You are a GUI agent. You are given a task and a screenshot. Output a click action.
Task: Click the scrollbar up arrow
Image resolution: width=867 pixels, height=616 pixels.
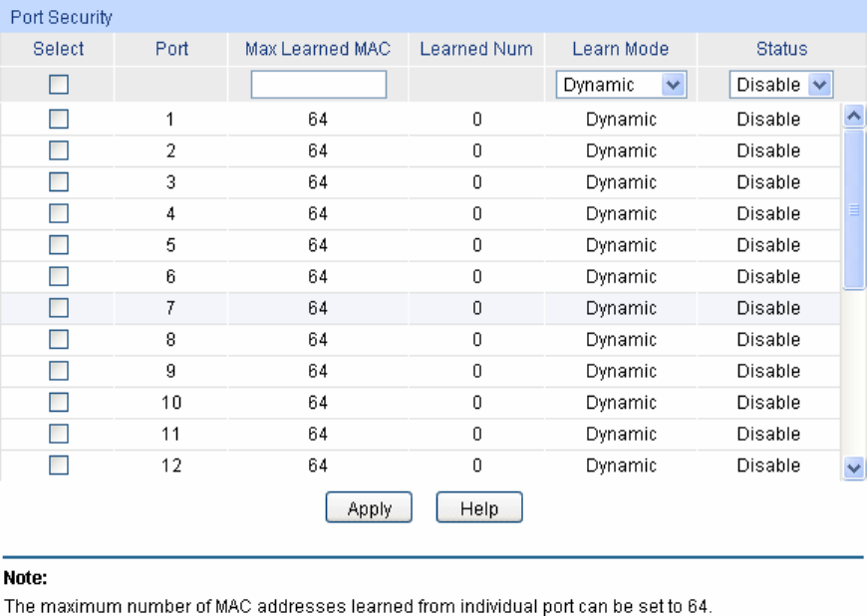854,117
